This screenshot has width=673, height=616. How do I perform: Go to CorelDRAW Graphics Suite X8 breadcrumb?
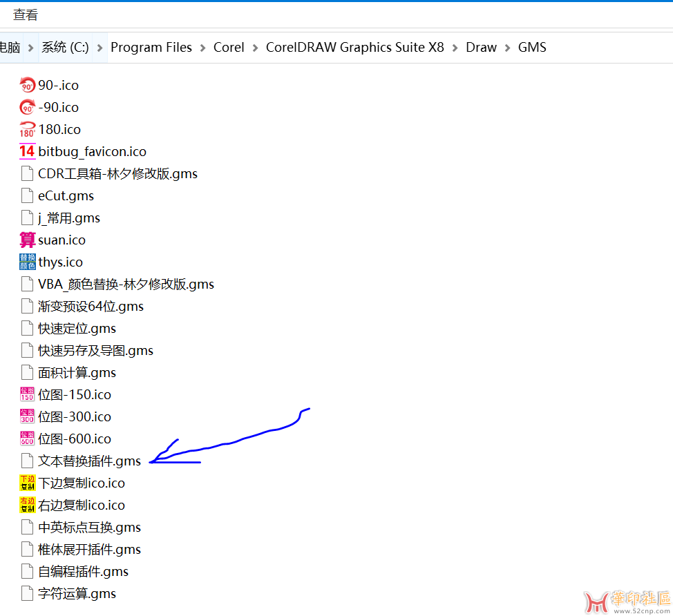pos(355,47)
